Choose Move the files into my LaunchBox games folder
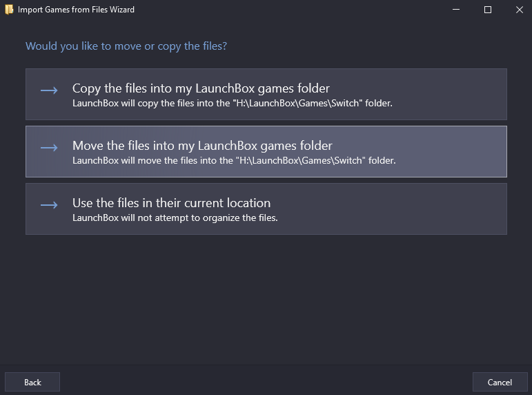 pos(266,151)
